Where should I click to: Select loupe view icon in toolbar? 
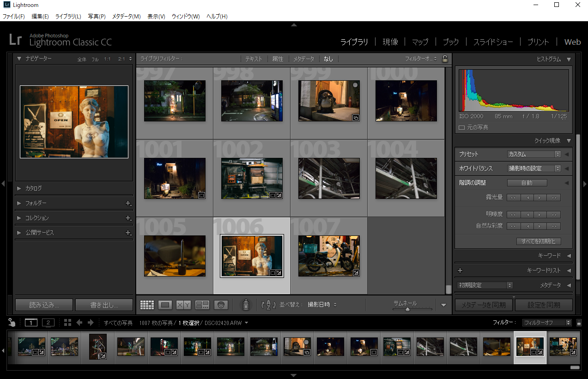click(165, 305)
